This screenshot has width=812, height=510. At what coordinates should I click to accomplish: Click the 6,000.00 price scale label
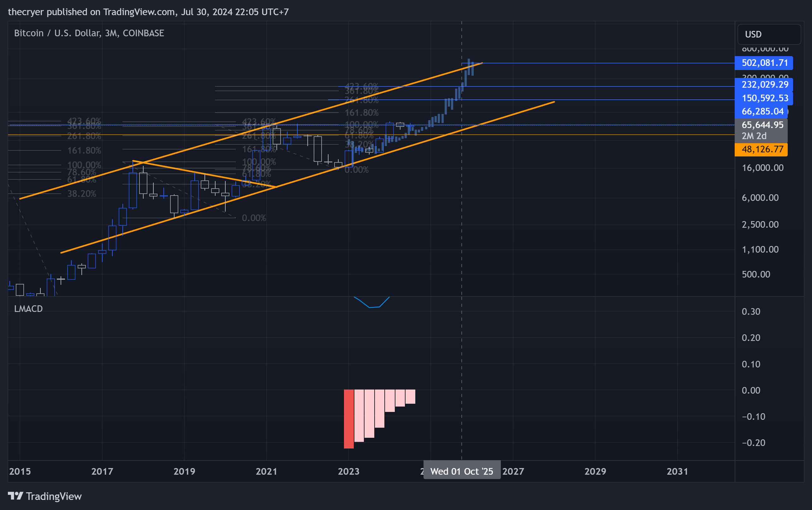point(761,197)
